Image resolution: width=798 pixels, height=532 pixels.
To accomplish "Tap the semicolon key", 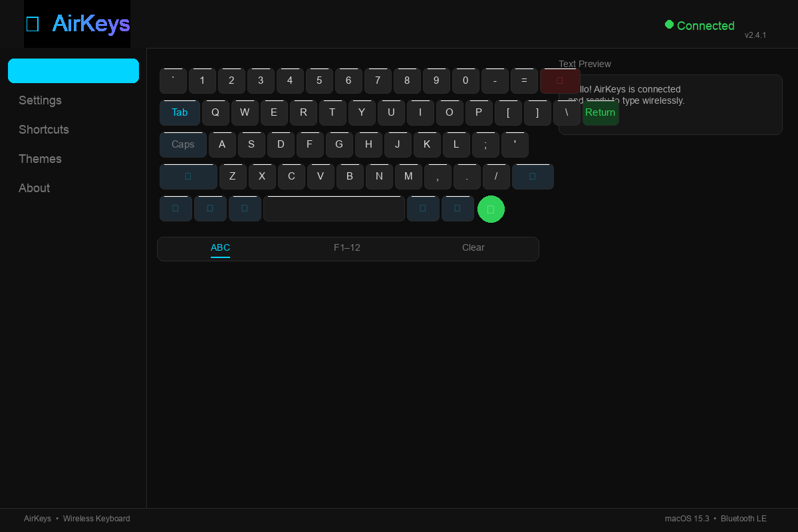I will click(x=485, y=144).
